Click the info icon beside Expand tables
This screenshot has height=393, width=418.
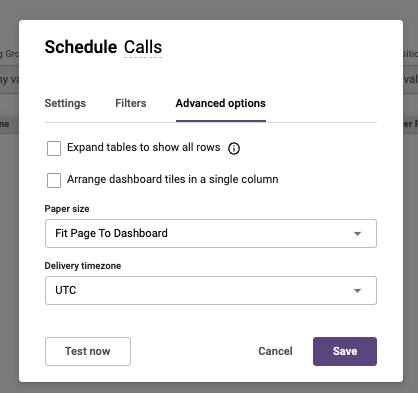click(x=234, y=148)
